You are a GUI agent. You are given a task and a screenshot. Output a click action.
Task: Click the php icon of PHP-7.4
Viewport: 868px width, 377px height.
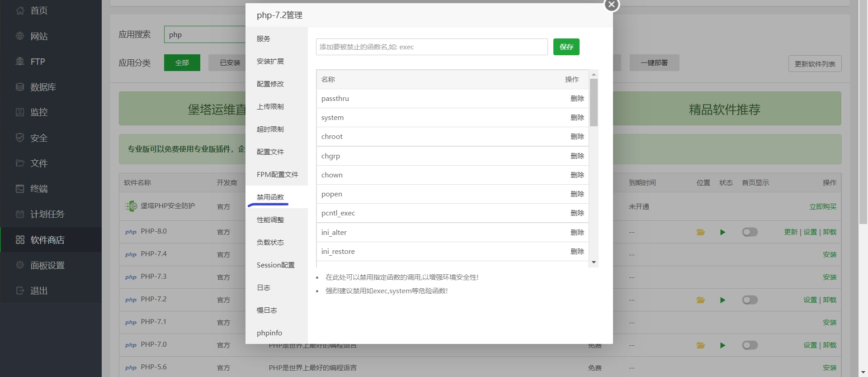[x=131, y=254]
